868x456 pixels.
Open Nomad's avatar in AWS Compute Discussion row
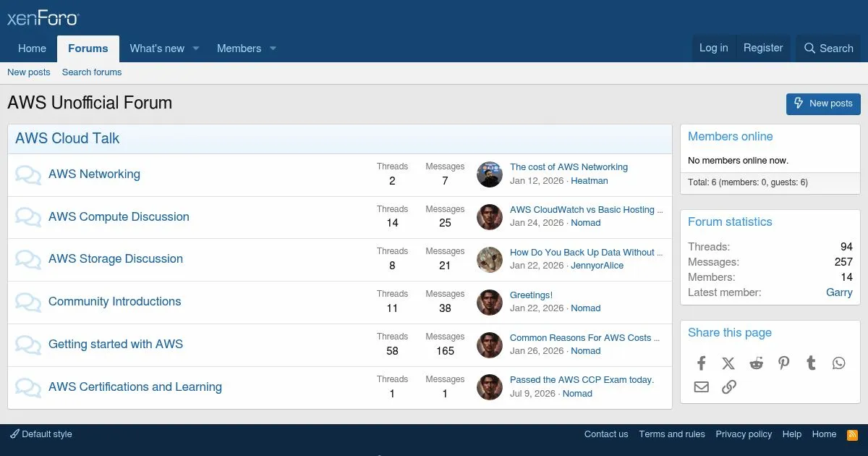(x=490, y=217)
